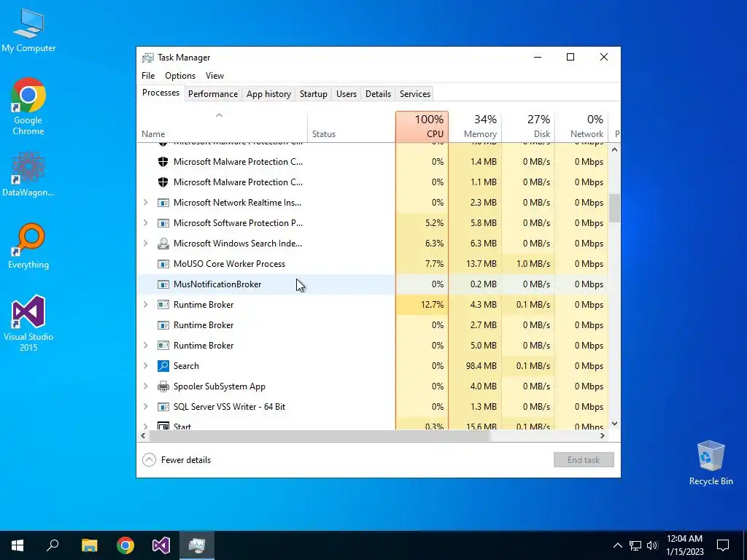
Task: Switch to the Startup tab
Action: coord(314,94)
